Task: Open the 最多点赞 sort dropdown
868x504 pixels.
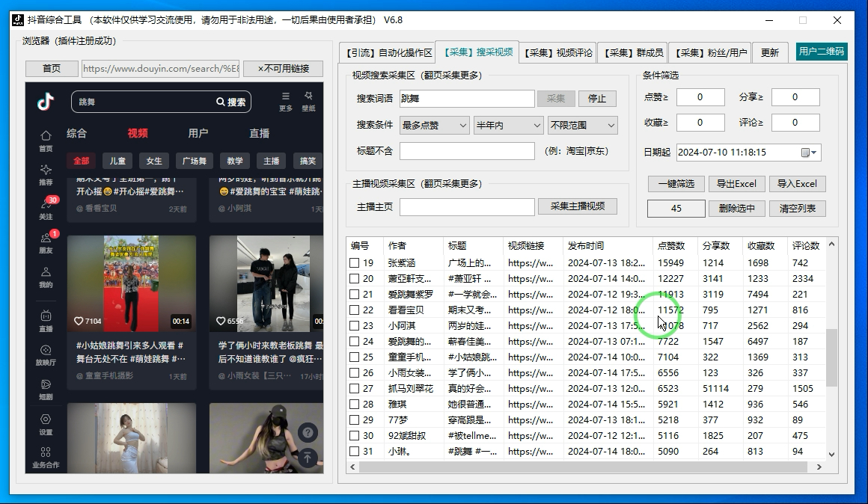Action: point(435,126)
